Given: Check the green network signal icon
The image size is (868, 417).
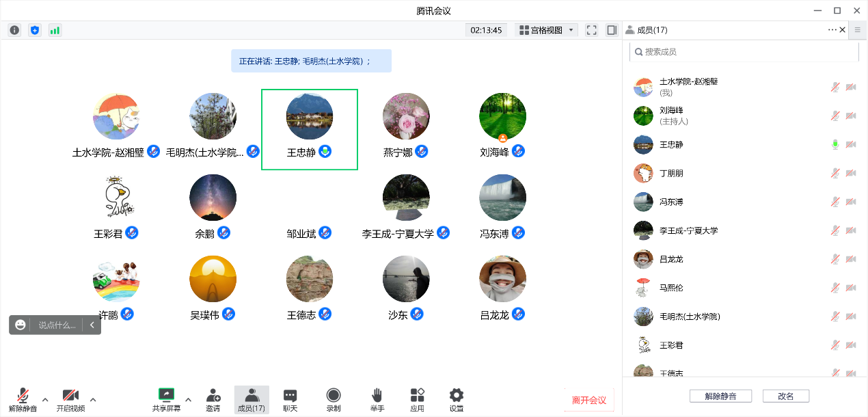Looking at the screenshot, I should click(x=55, y=30).
